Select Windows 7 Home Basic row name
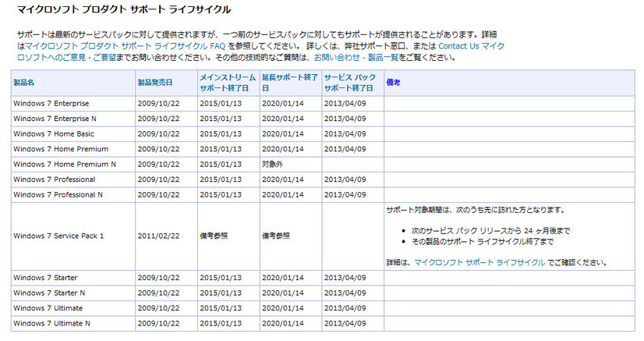Viewport: 644px width, 341px height. pyautogui.click(x=53, y=134)
